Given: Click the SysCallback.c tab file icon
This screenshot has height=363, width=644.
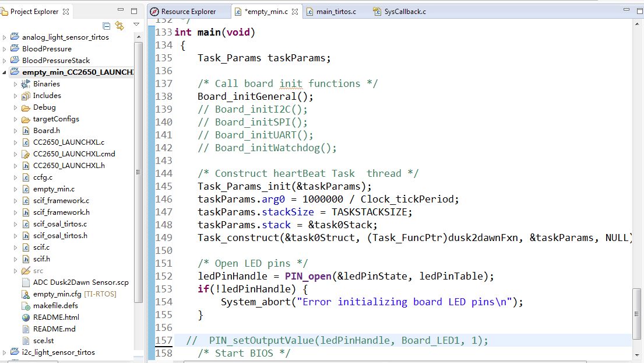Looking at the screenshot, I should 376,12.
